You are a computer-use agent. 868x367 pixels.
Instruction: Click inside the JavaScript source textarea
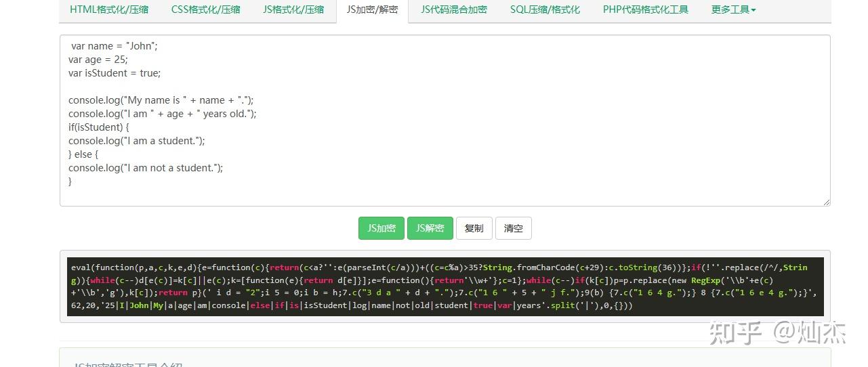pos(445,121)
